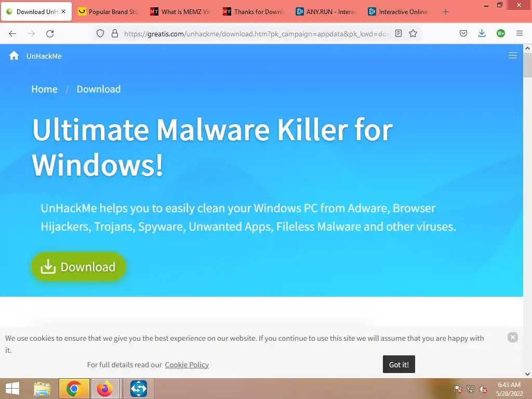Screen dimensions: 532x399
Task: Click the vertical scrollbar thumb
Action: (x=527, y=65)
